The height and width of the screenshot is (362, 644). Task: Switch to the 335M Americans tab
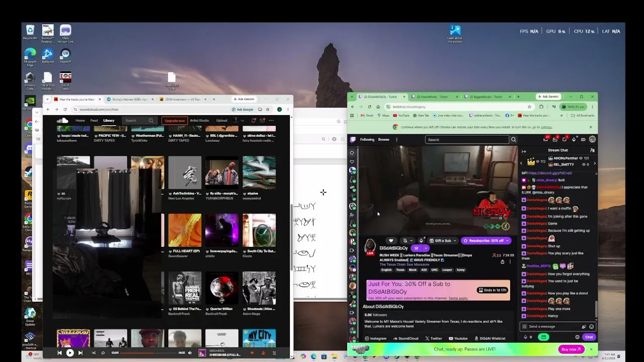click(182, 99)
